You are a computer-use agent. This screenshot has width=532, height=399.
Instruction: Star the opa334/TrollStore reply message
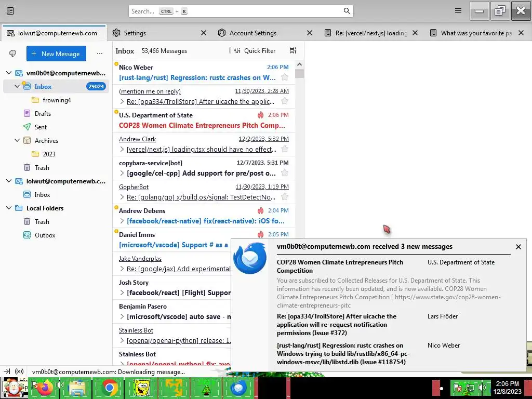285,101
